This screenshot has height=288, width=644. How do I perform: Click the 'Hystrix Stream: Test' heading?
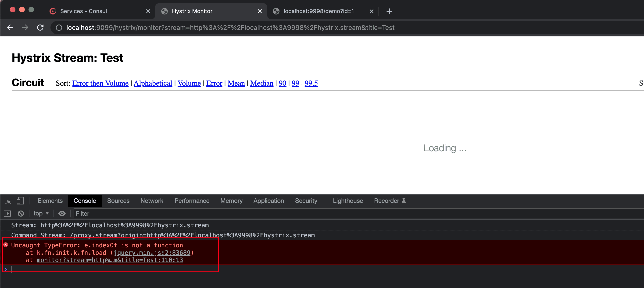tap(68, 58)
